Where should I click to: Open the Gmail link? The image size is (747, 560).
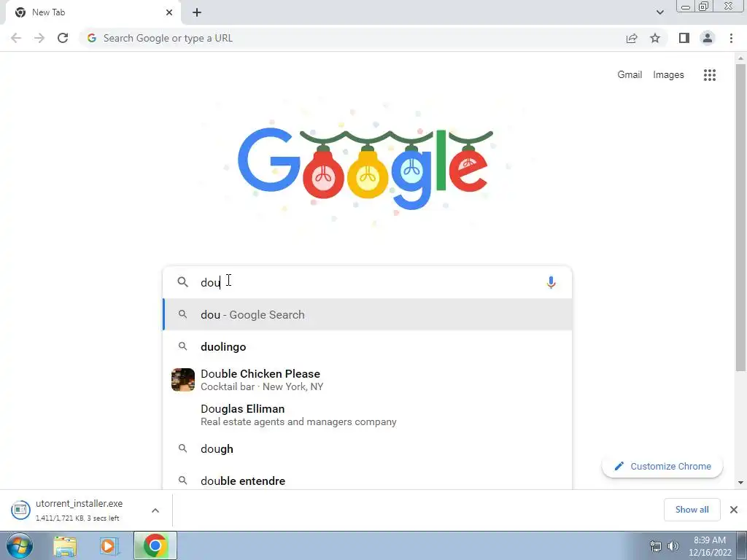coord(630,75)
